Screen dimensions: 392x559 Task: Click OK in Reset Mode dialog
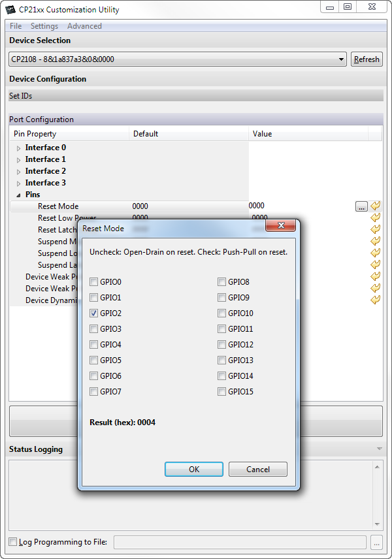point(194,469)
